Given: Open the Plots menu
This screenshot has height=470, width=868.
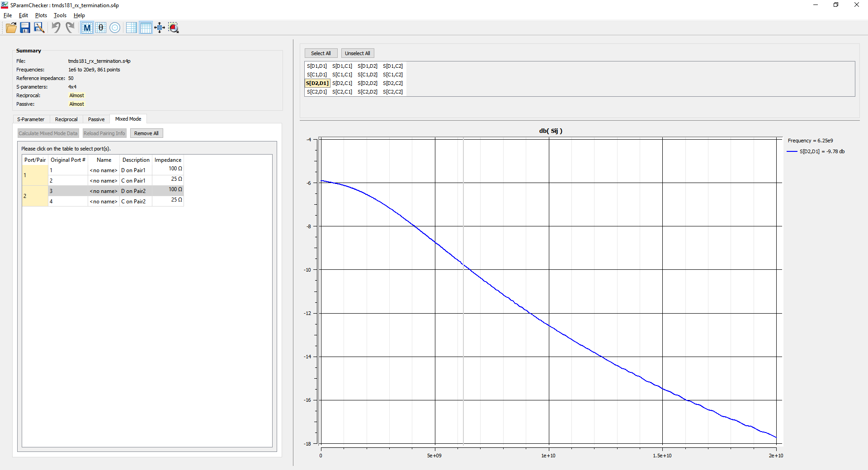Looking at the screenshot, I should click(x=41, y=15).
